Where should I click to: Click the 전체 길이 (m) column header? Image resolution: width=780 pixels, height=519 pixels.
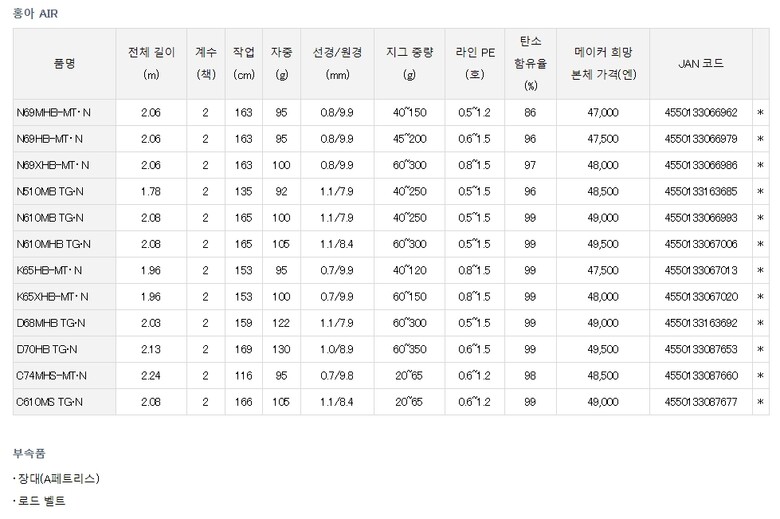point(152,63)
